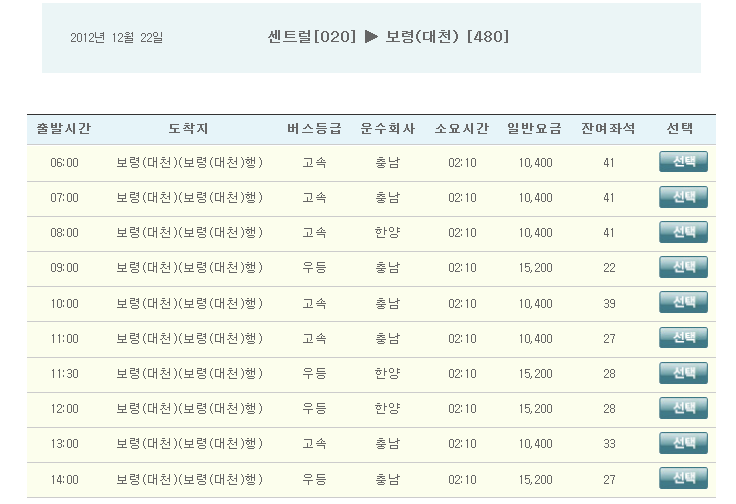
Task: Click the 일반요금 column header
Action: click(x=535, y=128)
